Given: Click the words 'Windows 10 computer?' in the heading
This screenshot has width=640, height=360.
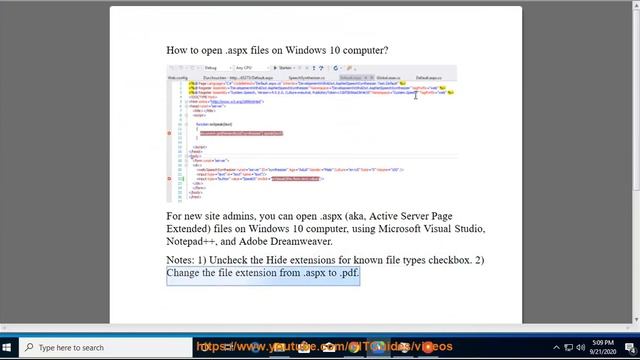Looking at the screenshot, I should coord(337,50).
